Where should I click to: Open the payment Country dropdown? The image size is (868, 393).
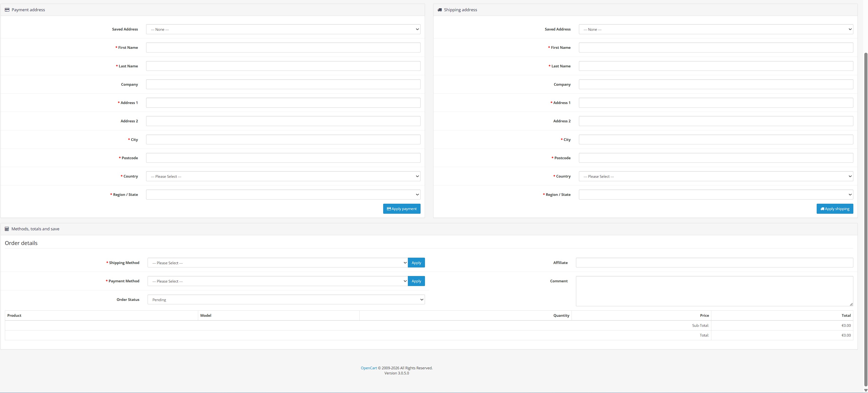[283, 176]
